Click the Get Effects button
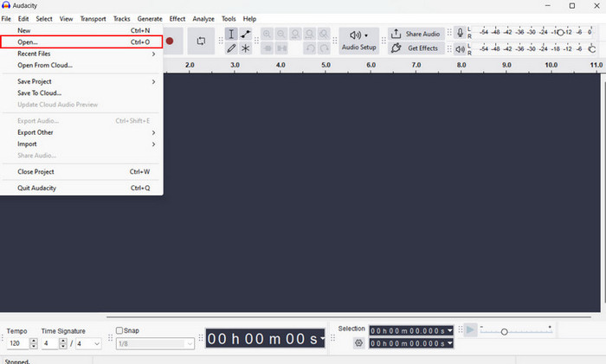Image resolution: width=606 pixels, height=364 pixels. point(416,48)
